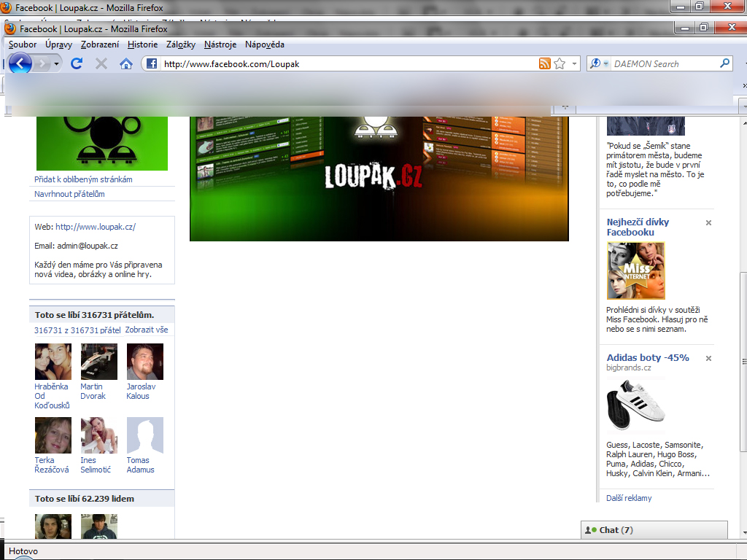Click Martin Dvorak racing car photo
The height and width of the screenshot is (560, 747).
pos(99,362)
